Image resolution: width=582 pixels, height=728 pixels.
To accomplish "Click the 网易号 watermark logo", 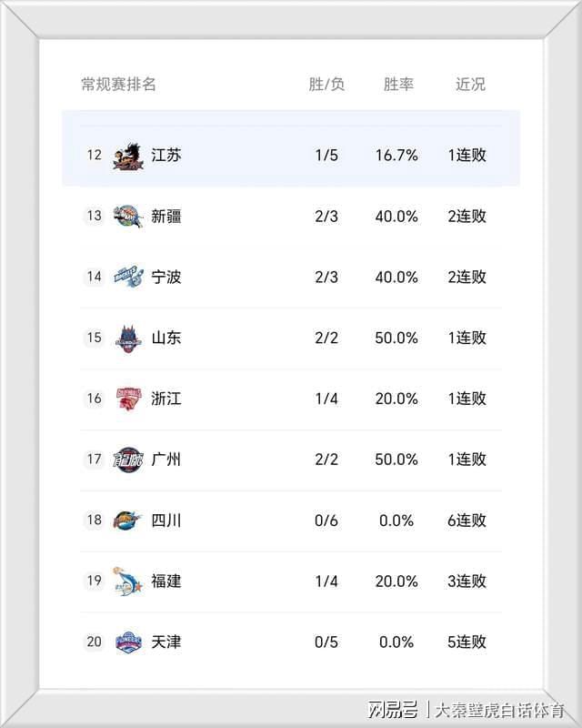I will click(x=393, y=708).
